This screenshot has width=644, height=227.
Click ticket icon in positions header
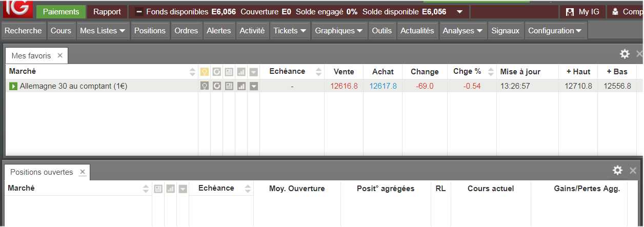point(158,189)
